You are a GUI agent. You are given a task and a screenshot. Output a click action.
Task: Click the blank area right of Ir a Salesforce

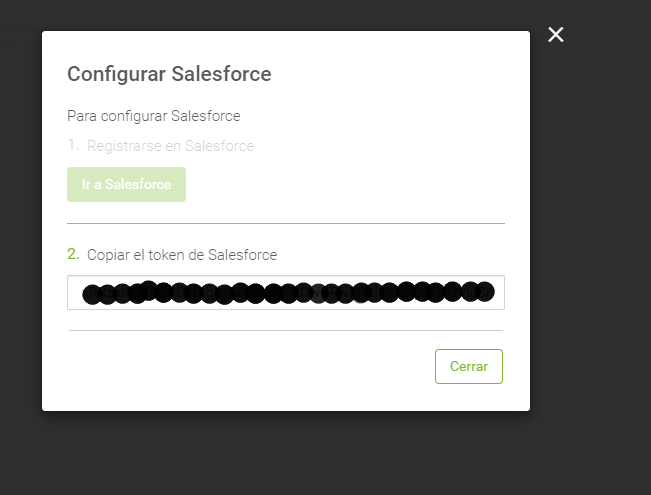click(x=345, y=184)
